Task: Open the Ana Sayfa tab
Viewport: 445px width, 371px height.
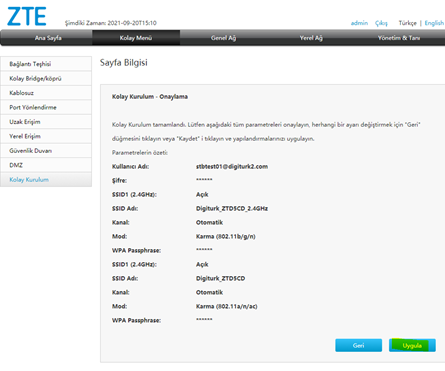Action: [x=48, y=38]
